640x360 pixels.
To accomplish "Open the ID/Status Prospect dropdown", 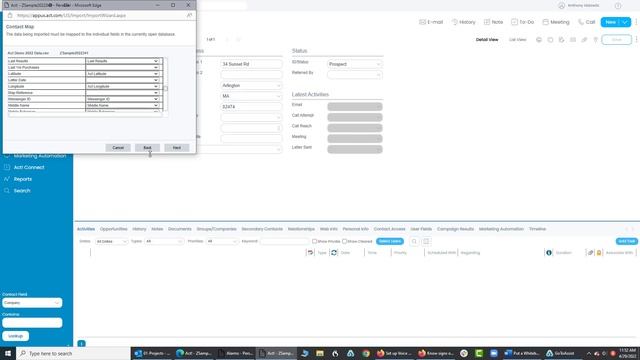I will tap(354, 64).
